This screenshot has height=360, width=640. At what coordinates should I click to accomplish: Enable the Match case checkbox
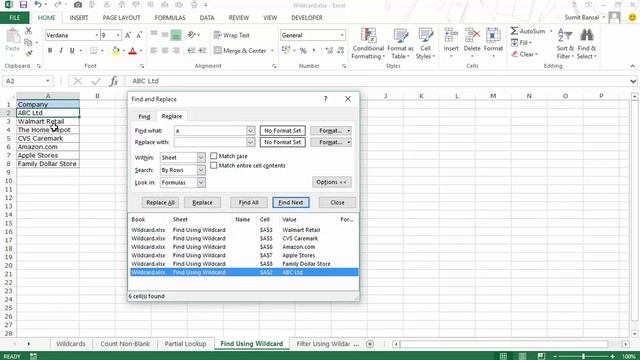(x=213, y=156)
